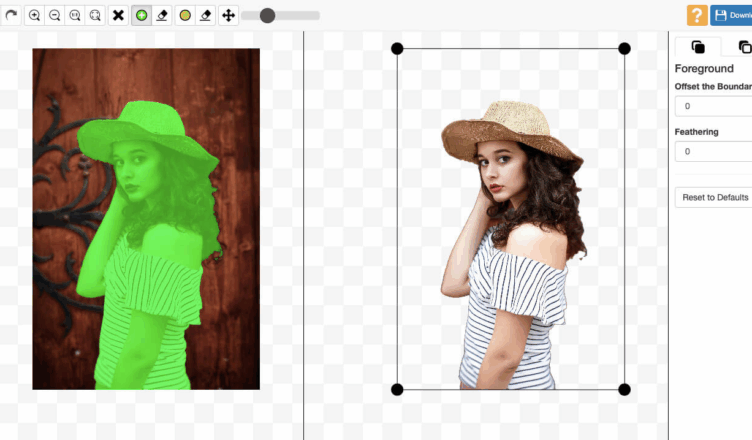The image size is (752, 440).
Task: Click the zoom-to-fit magnifier icon
Action: [x=95, y=15]
